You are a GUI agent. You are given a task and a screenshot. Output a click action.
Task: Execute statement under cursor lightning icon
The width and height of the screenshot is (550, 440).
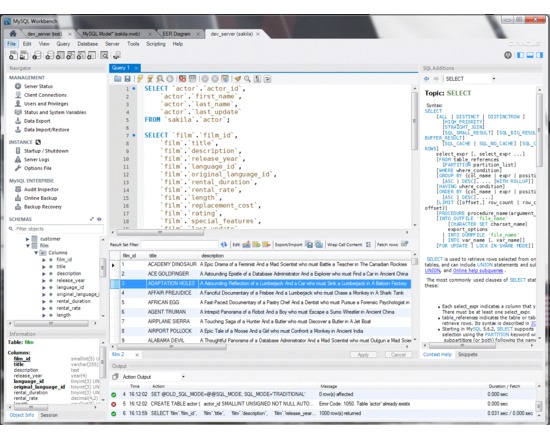point(150,79)
